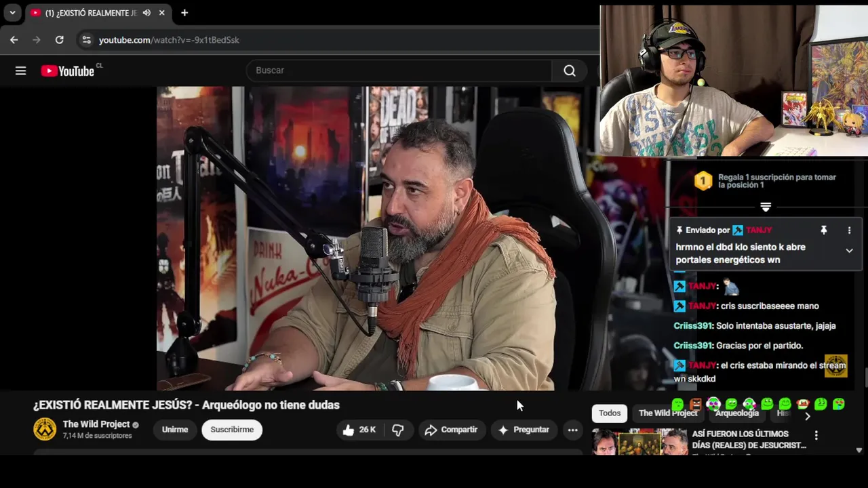
Task: Show more filter chips with right chevron
Action: 807,415
